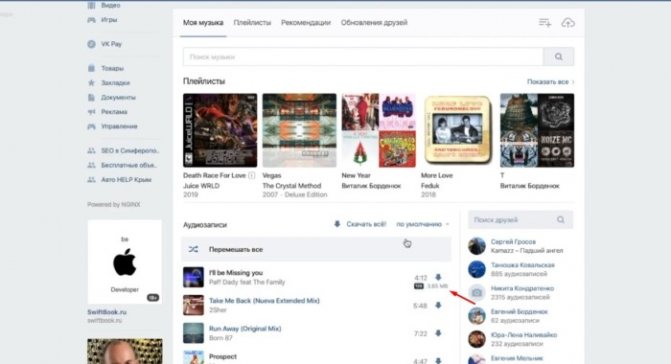671x364 pixels.
Task: Open Авто HELP Крым group icon
Action: click(91, 180)
